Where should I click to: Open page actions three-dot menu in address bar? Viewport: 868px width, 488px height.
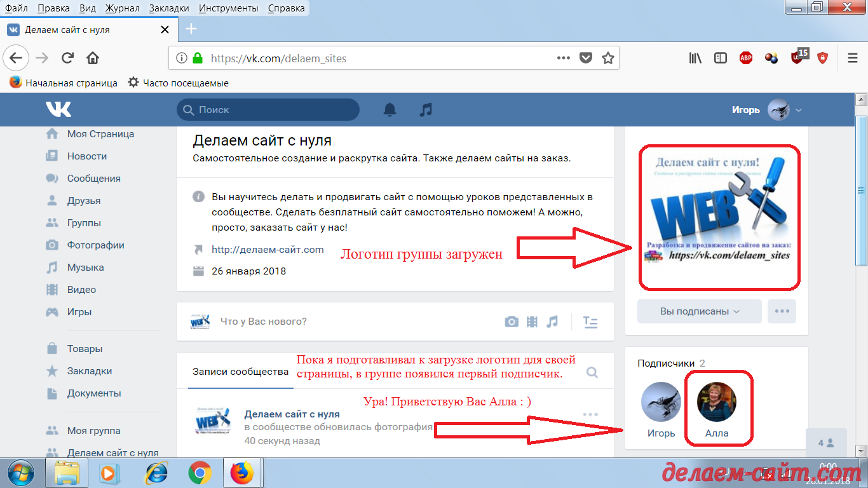[564, 58]
